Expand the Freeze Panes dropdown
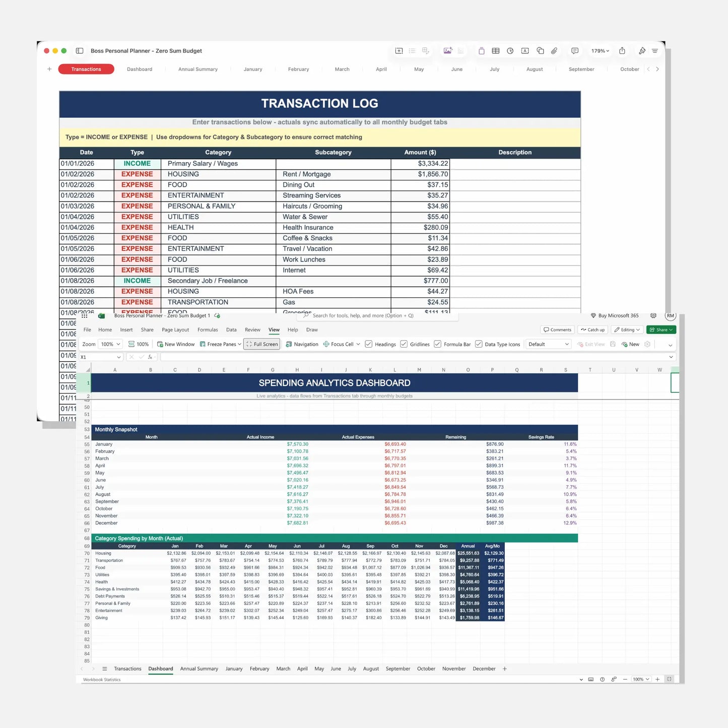728x728 pixels. 239,344
